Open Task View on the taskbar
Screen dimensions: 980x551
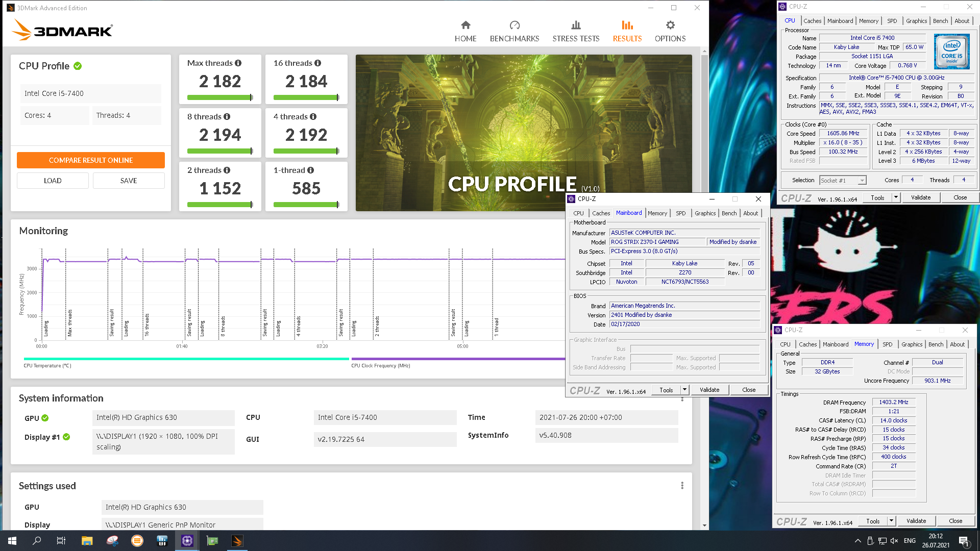tap(61, 541)
